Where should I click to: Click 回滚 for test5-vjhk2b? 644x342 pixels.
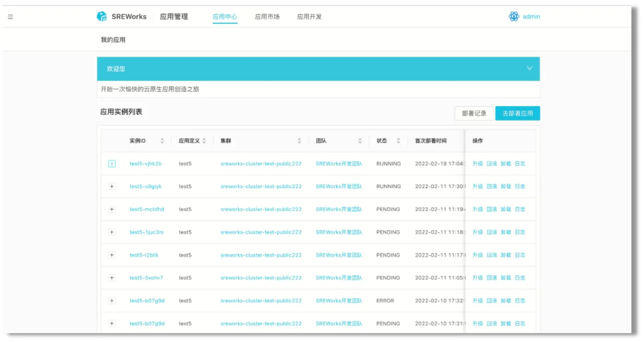pos(492,164)
